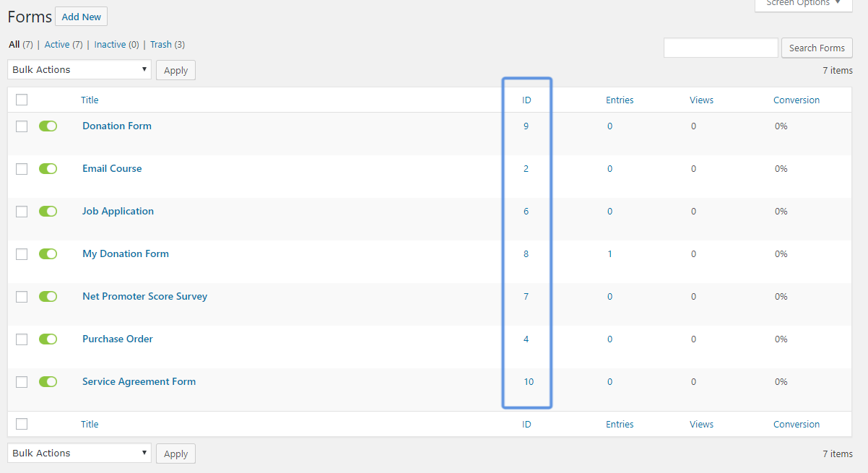Screen dimensions: 868x473
Task: Expand the bottom Bulk Actions dropdown
Action: click(79, 453)
